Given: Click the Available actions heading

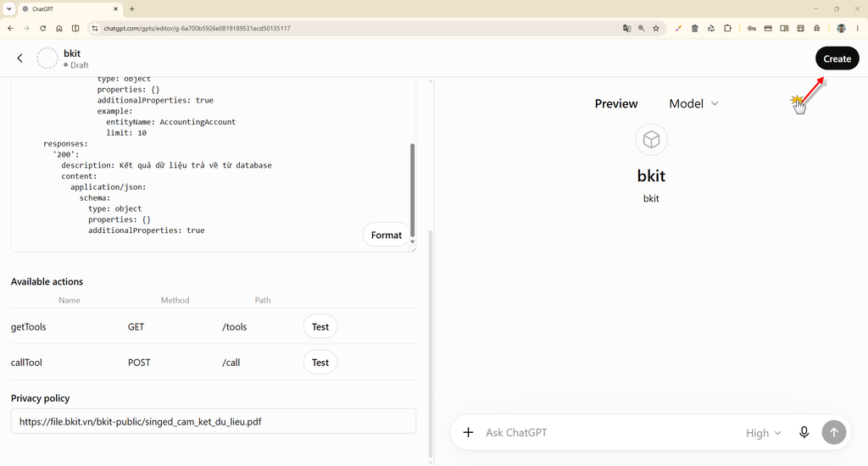Looking at the screenshot, I should click(x=47, y=281).
